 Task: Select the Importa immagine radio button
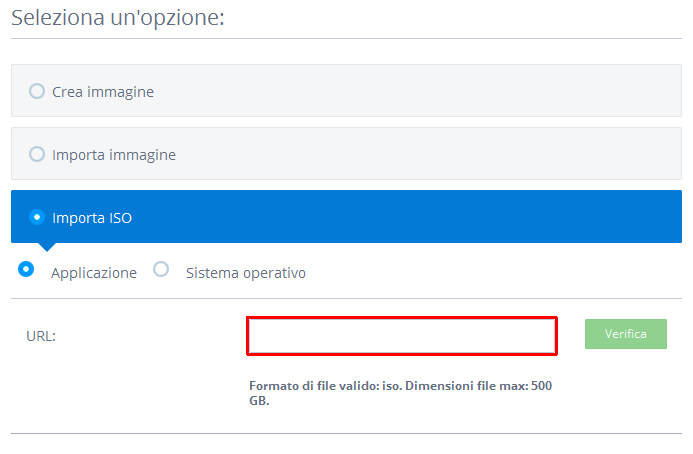tap(37, 154)
